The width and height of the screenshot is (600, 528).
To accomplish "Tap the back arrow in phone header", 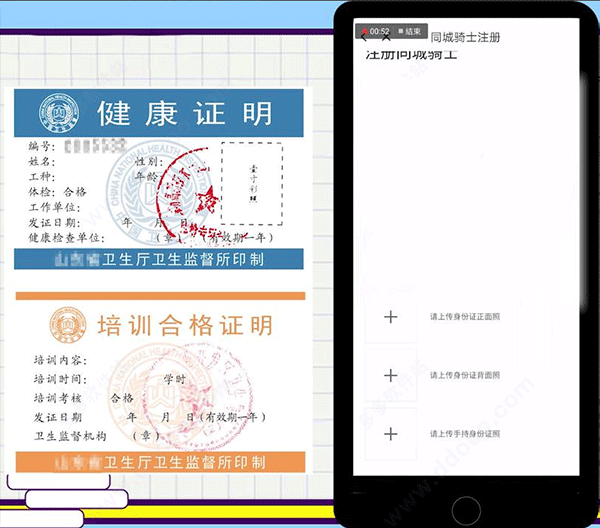I will click(361, 37).
